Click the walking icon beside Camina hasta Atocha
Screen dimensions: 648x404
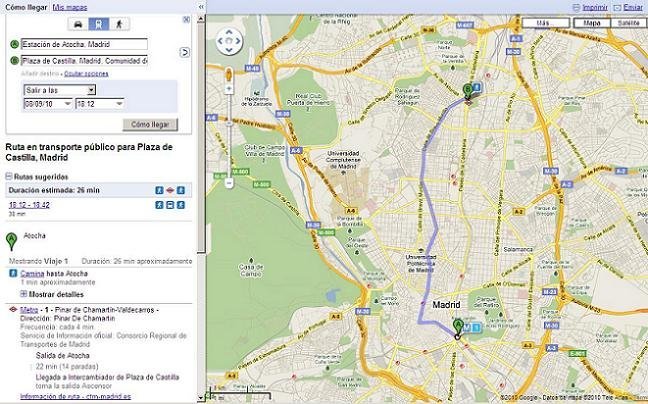(14, 273)
